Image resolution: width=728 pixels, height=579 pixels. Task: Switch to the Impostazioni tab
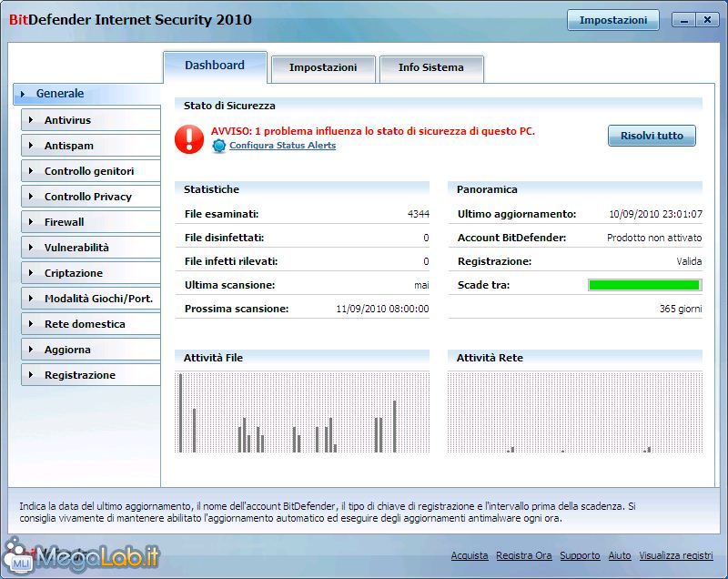point(323,67)
